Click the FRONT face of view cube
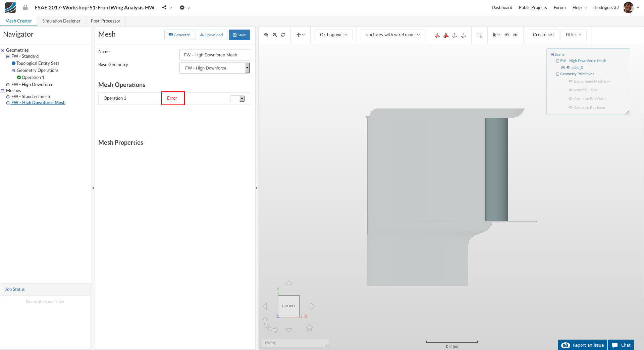 tap(289, 306)
